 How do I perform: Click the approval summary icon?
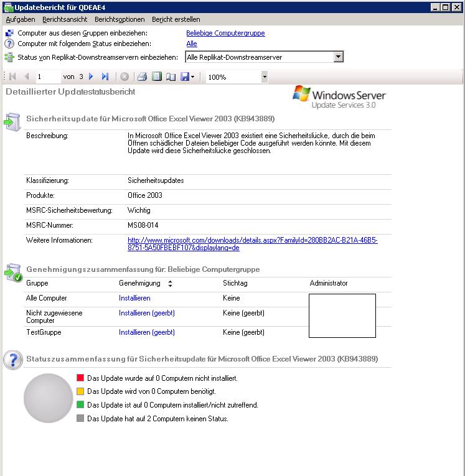coord(13,273)
